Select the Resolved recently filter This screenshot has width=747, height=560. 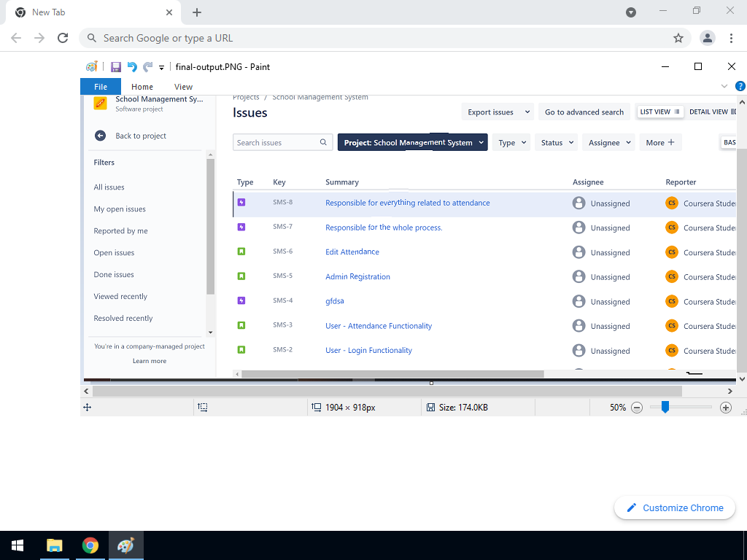(x=123, y=318)
